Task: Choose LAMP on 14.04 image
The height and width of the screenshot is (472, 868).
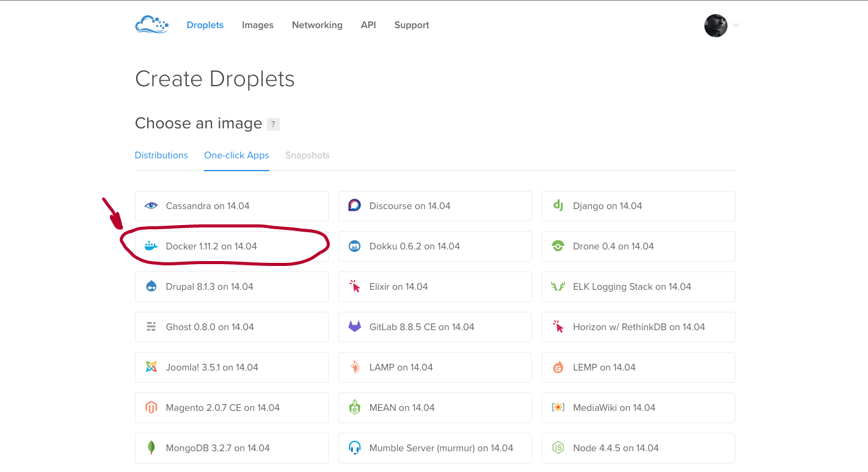Action: (435, 367)
